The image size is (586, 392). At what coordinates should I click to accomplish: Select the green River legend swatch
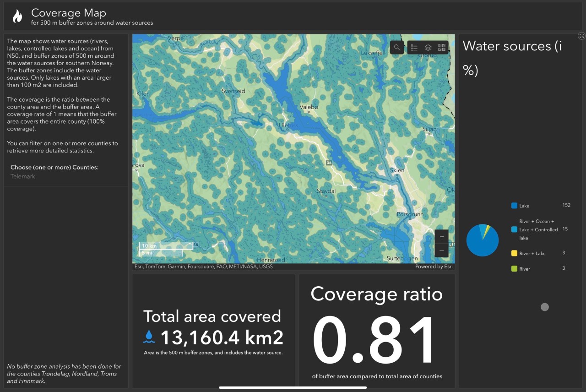click(x=514, y=269)
